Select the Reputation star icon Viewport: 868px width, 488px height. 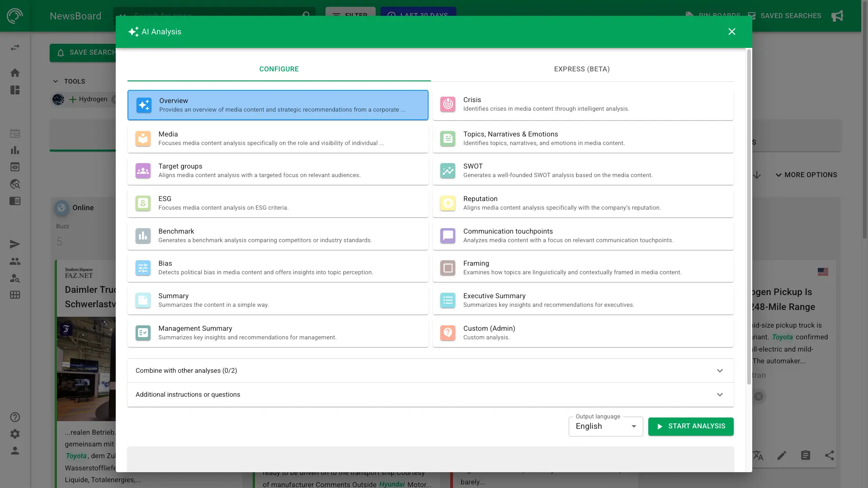tap(448, 203)
